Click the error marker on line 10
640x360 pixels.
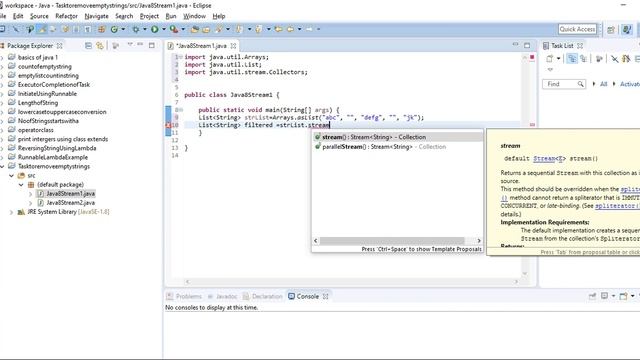(168, 125)
